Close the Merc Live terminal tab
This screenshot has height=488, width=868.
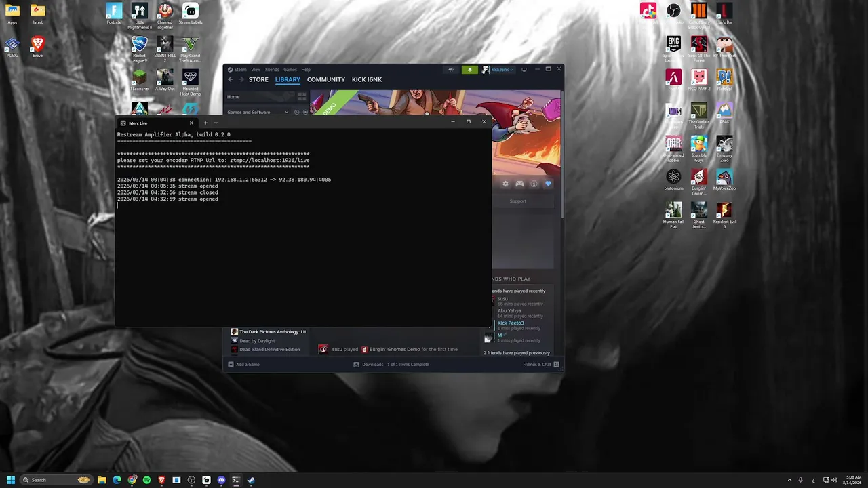pos(191,123)
